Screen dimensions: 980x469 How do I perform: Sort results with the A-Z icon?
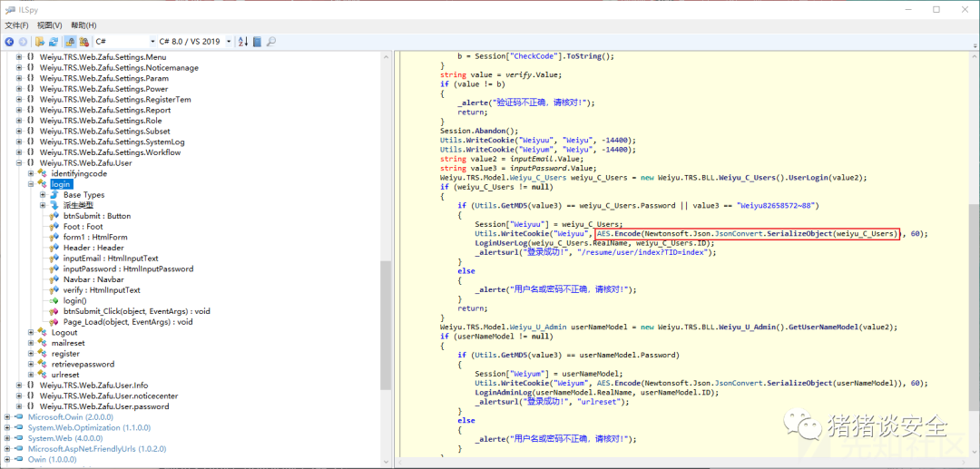click(x=243, y=42)
